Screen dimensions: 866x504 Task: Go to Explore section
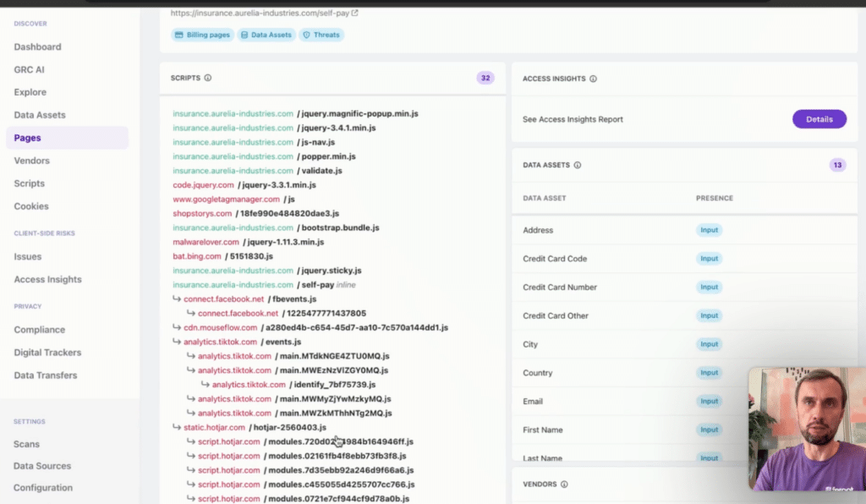click(x=30, y=92)
